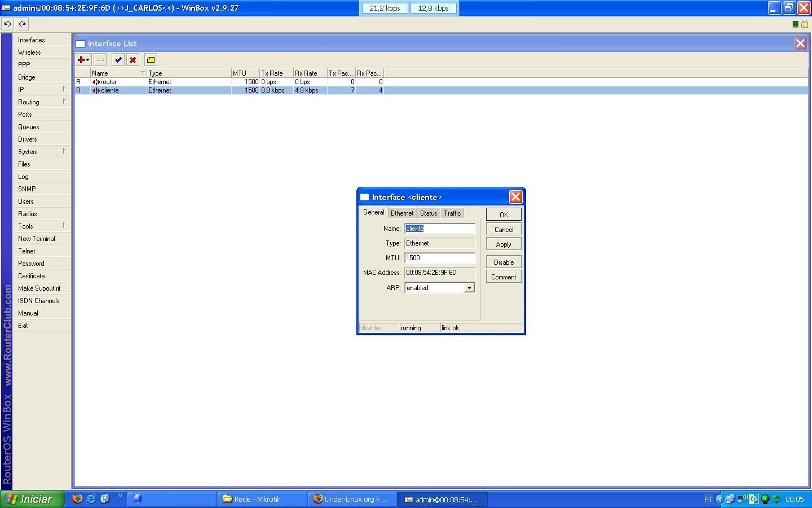Sort by the Name column header

pyautogui.click(x=118, y=73)
